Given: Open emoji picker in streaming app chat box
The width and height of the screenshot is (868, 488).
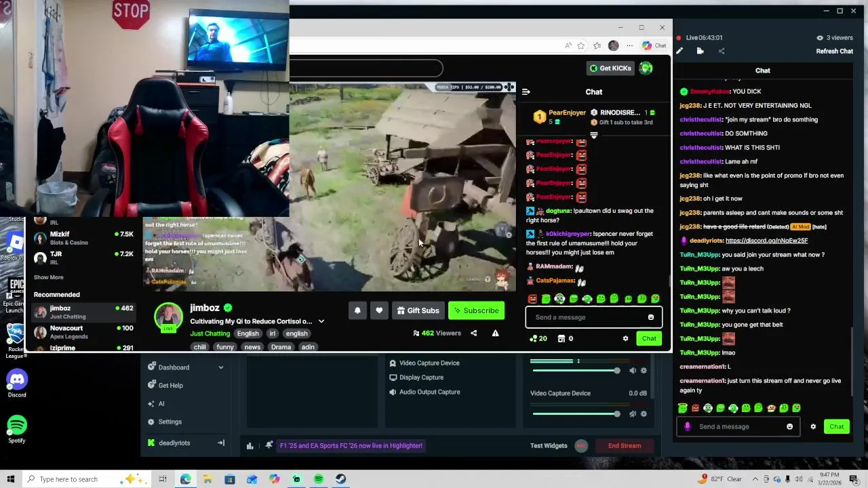Looking at the screenshot, I should pyautogui.click(x=789, y=426).
